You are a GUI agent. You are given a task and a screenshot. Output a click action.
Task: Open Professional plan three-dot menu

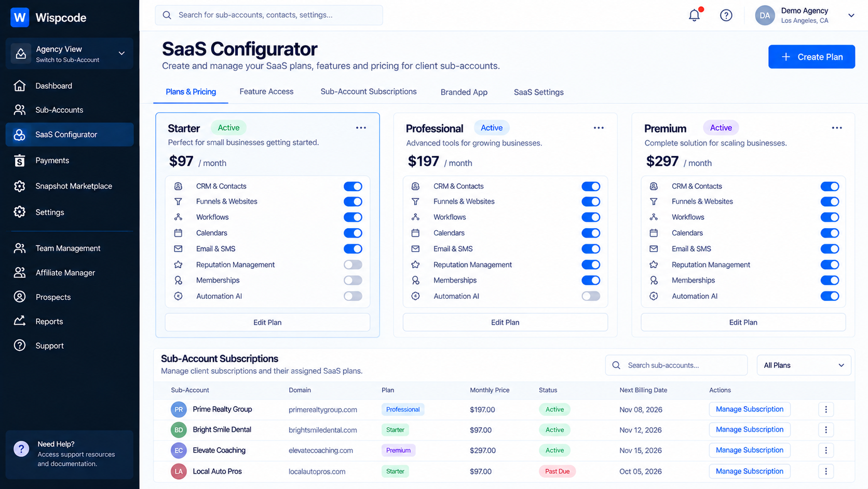point(599,128)
